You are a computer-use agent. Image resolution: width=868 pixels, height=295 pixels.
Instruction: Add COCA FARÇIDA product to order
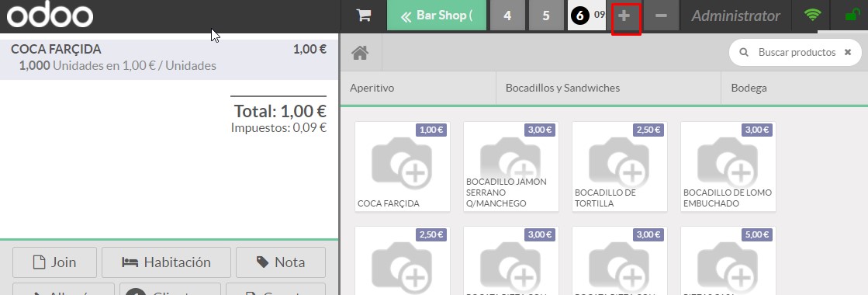pyautogui.click(x=403, y=166)
